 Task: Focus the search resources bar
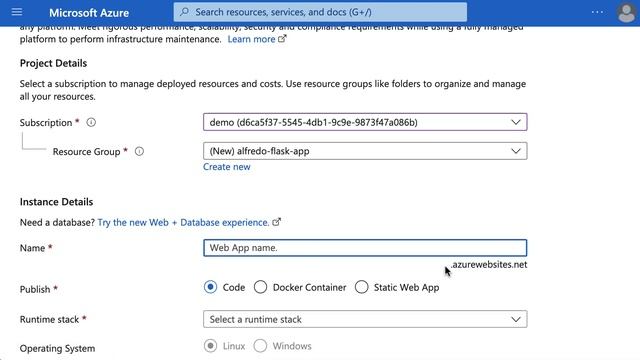click(x=320, y=12)
